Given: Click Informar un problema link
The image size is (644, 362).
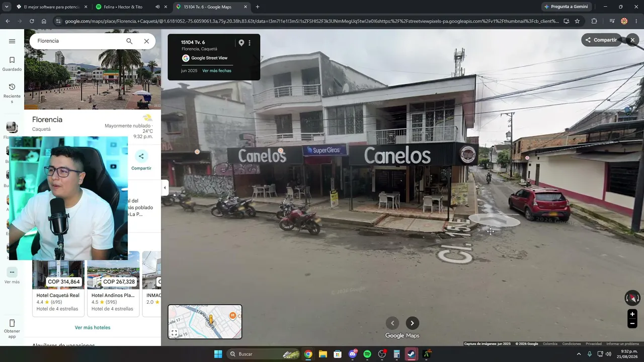Looking at the screenshot, I should point(622,344).
